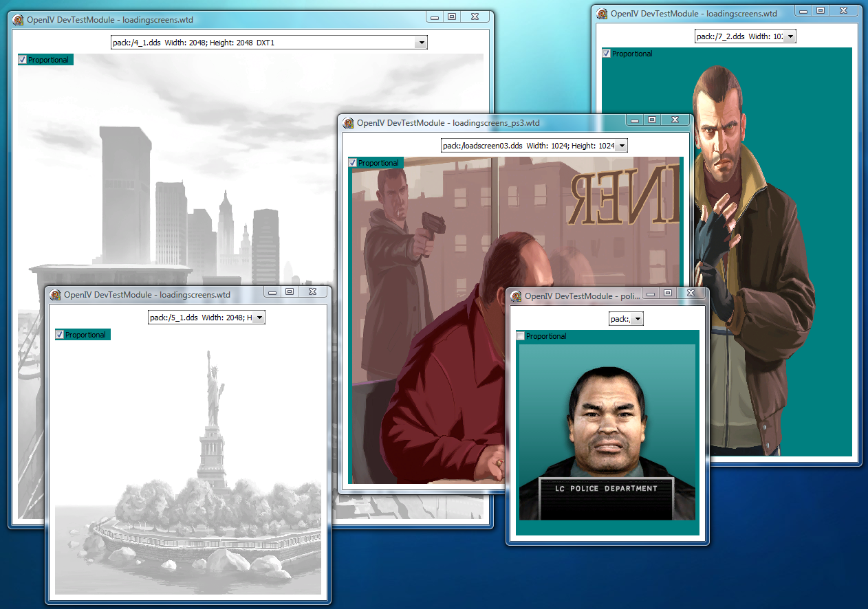Close the police mugshot window
Screen dimensions: 868x609
coord(691,294)
